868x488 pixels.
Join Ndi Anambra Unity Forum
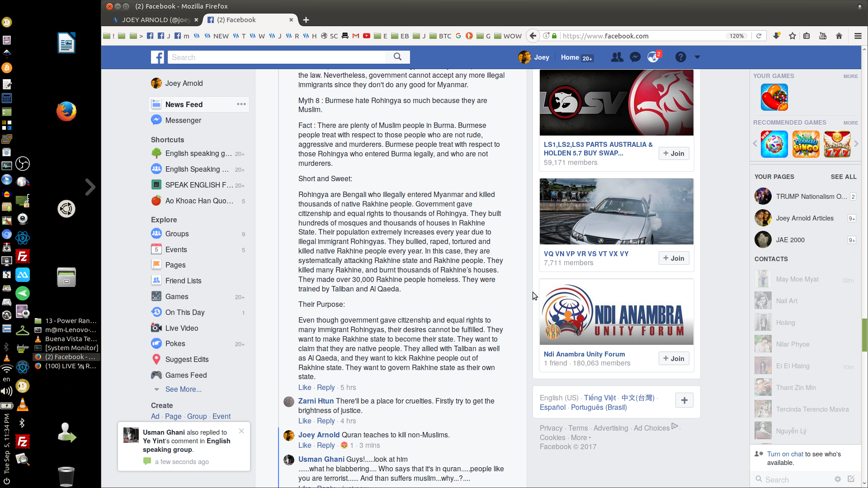pyautogui.click(x=674, y=359)
